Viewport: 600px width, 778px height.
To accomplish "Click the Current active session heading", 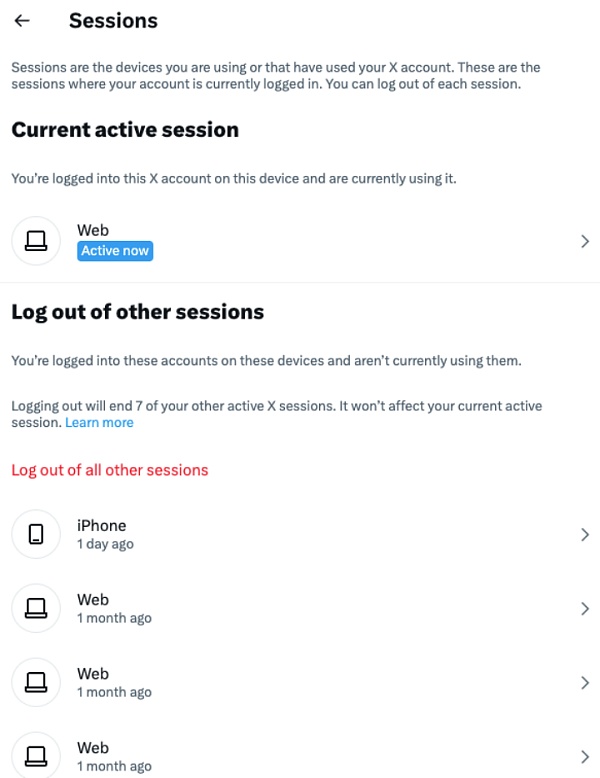I will click(x=125, y=130).
